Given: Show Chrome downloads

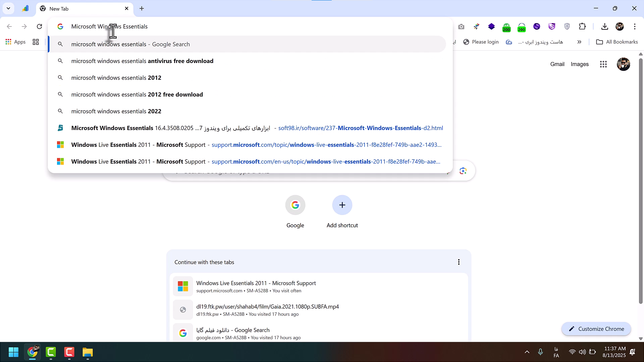Looking at the screenshot, I should tap(604, 26).
